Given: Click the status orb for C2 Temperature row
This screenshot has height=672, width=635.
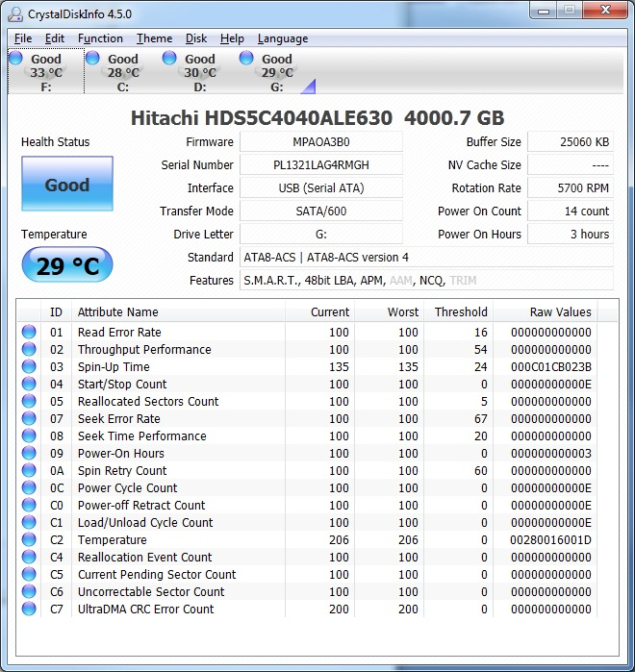Looking at the screenshot, I should click(29, 539).
